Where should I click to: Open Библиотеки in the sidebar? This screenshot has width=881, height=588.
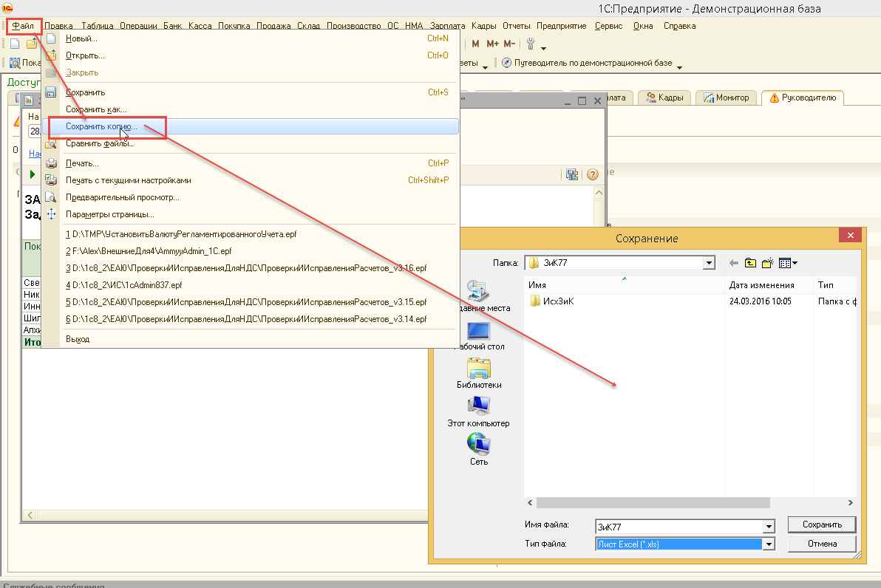point(479,374)
